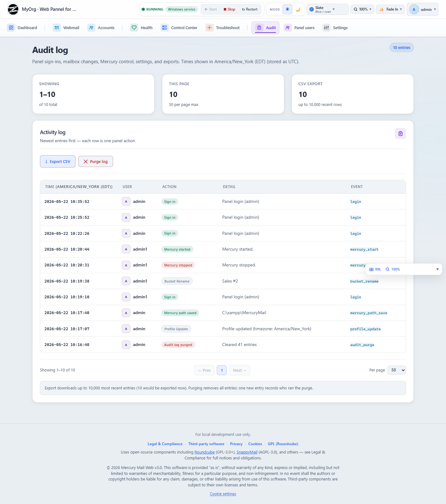
Task: Click the Purge log button
Action: click(96, 161)
